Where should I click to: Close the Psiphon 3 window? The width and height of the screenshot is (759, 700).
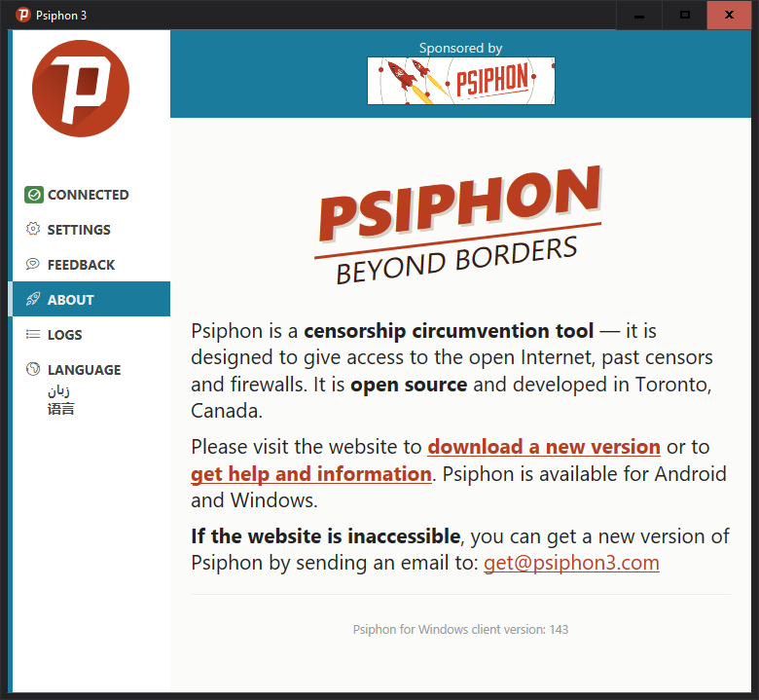click(x=729, y=15)
